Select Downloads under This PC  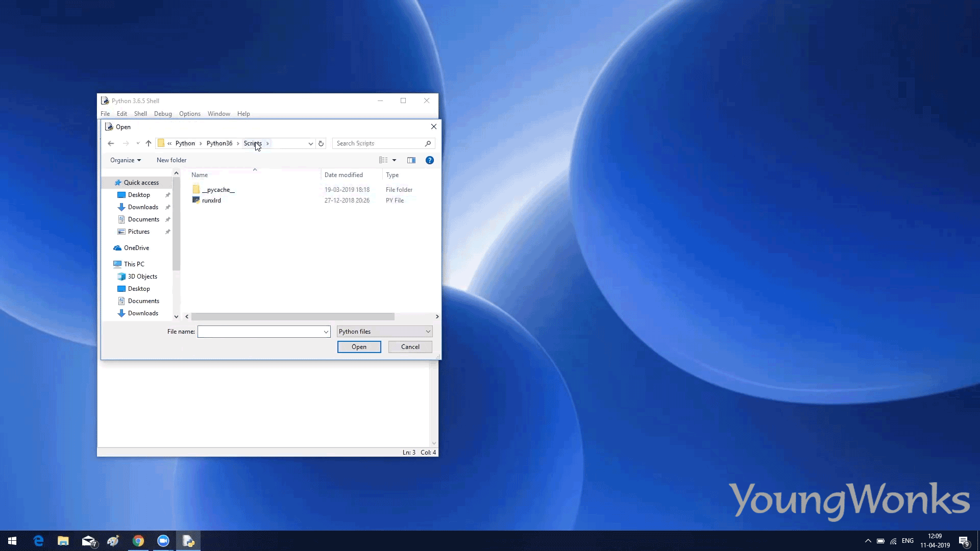click(x=143, y=313)
